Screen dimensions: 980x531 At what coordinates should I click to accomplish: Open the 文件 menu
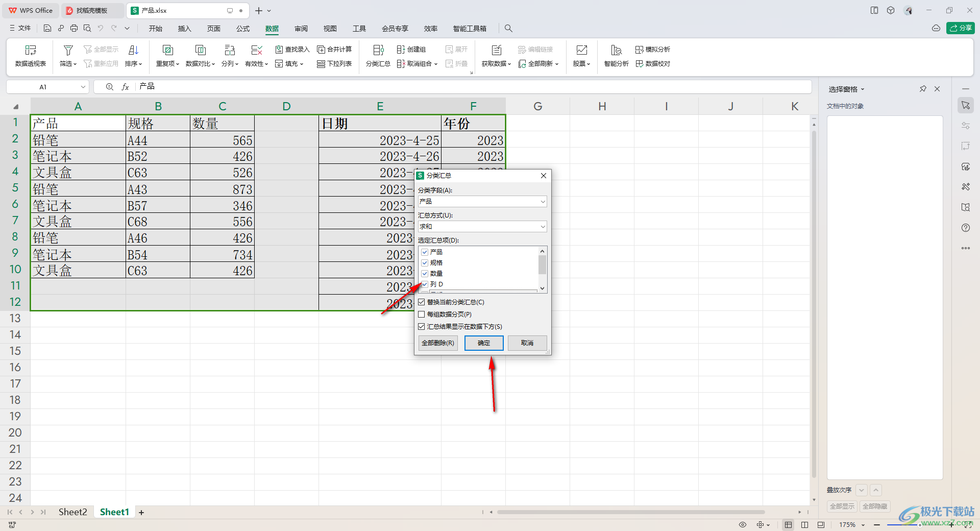pyautogui.click(x=20, y=28)
